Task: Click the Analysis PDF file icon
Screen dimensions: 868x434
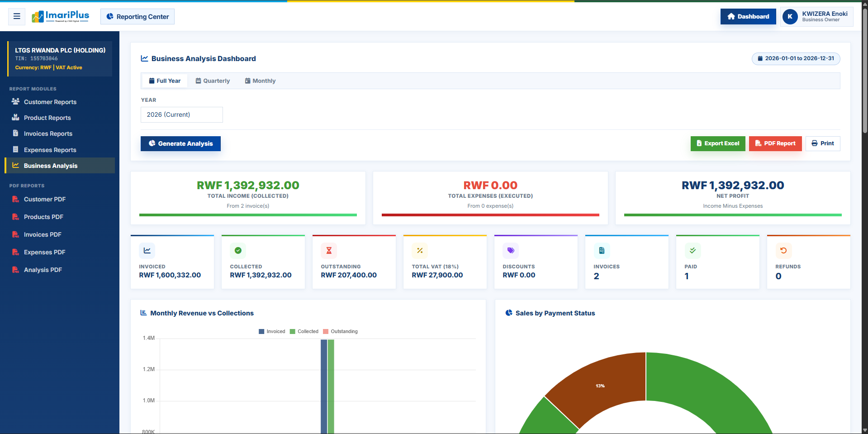Action: coord(15,270)
